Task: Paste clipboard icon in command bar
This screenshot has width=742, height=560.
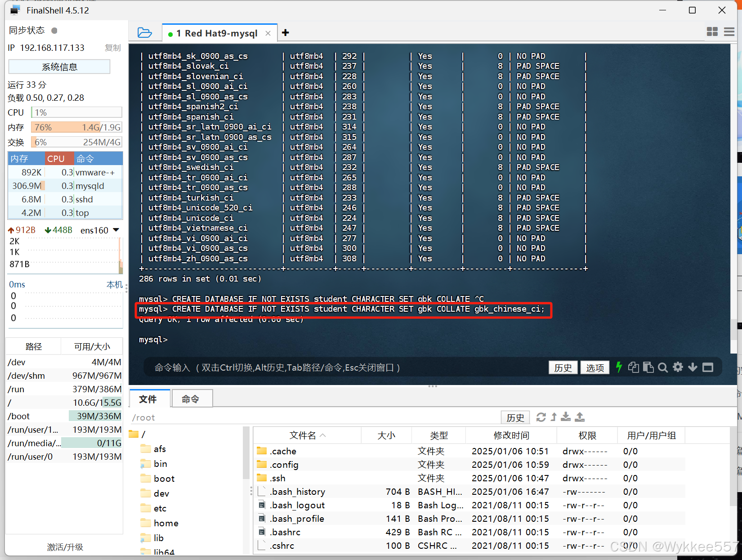Action: coord(648,367)
